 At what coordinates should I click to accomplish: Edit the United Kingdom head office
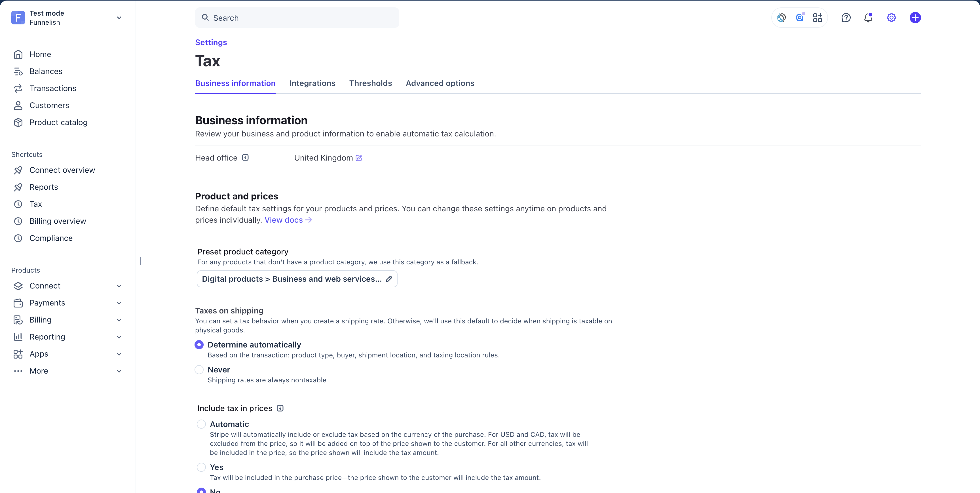point(359,158)
